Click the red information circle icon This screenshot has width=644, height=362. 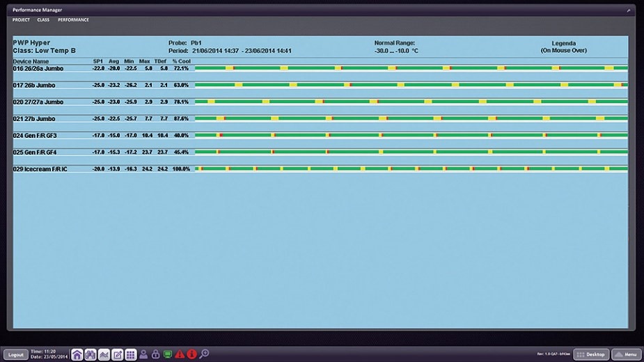pyautogui.click(x=191, y=354)
